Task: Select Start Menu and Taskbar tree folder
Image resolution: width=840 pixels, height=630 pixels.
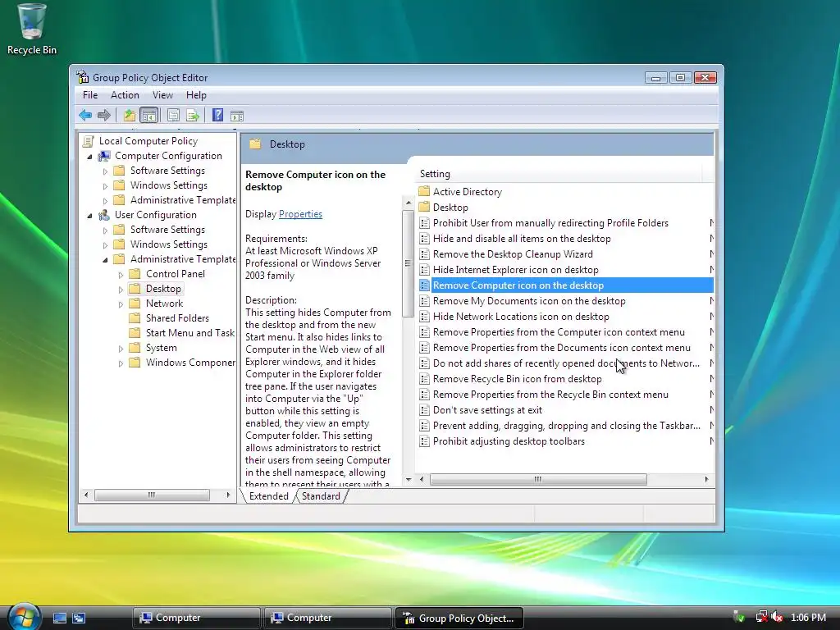Action: pos(189,333)
